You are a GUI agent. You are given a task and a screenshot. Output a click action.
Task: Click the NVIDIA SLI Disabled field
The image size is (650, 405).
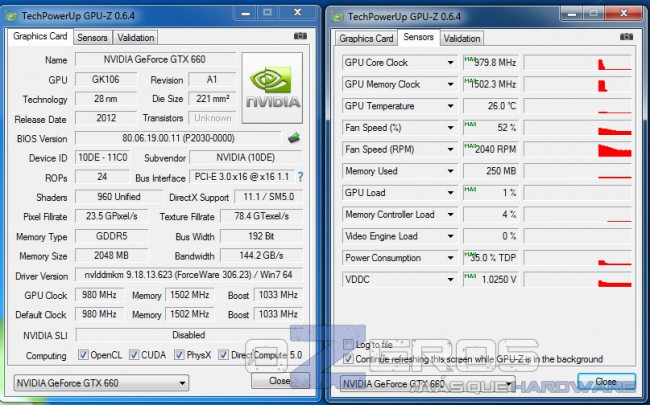tap(189, 335)
